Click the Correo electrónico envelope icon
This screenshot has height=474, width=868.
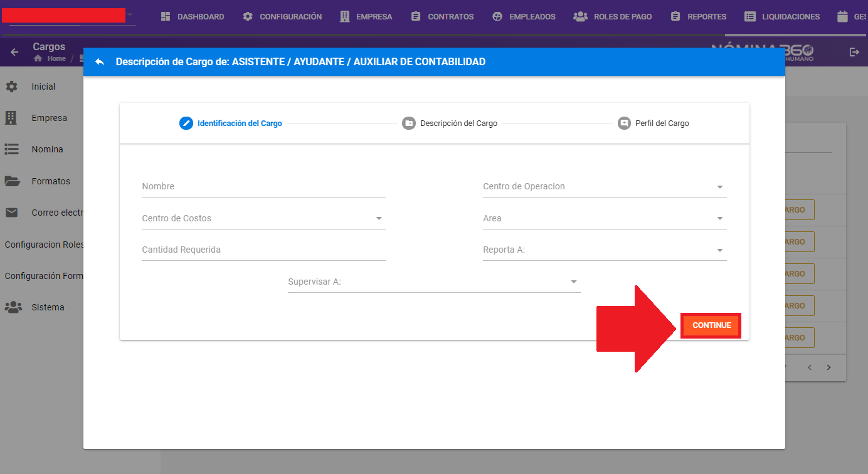tap(11, 213)
